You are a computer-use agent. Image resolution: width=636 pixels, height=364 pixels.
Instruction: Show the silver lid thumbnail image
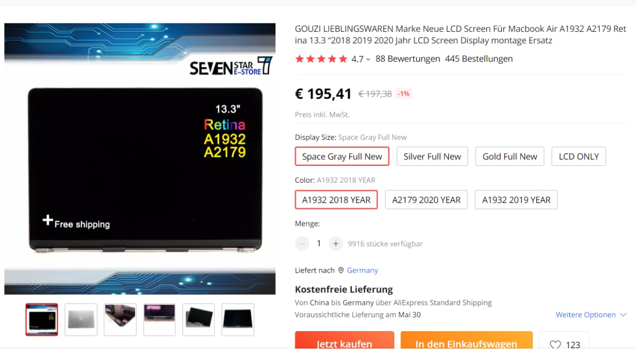point(81,319)
